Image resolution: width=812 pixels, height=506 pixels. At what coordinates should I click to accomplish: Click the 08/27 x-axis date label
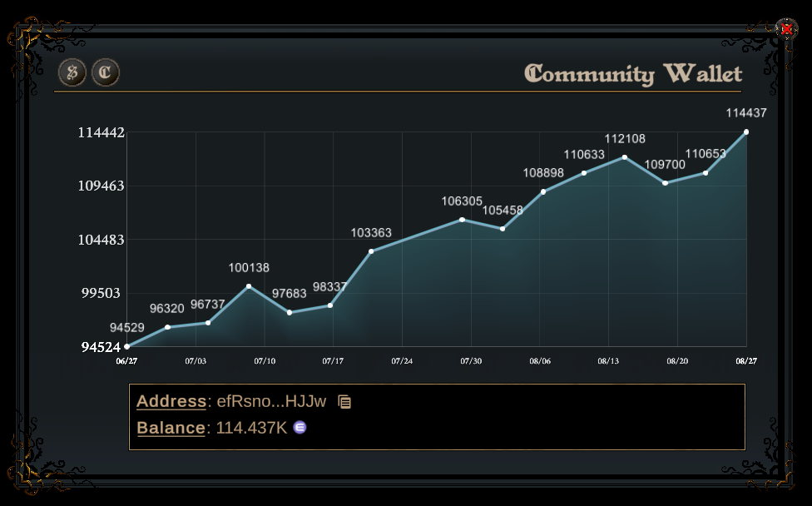746,361
